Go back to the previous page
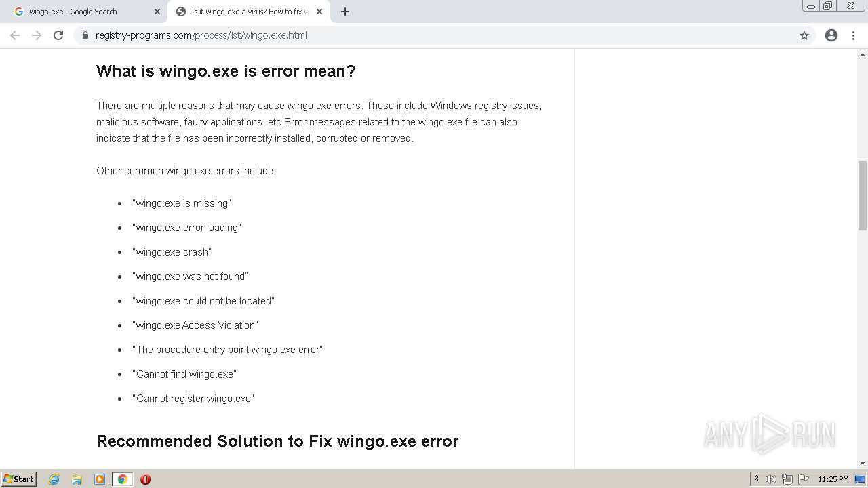868x488 pixels. 15,35
